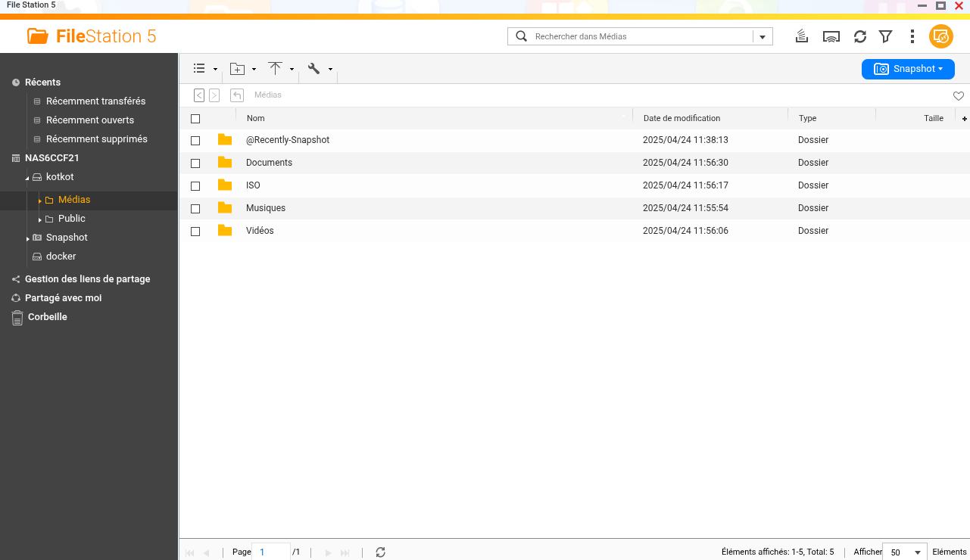
Task: Open the Corbeille recycle bin
Action: 48,316
